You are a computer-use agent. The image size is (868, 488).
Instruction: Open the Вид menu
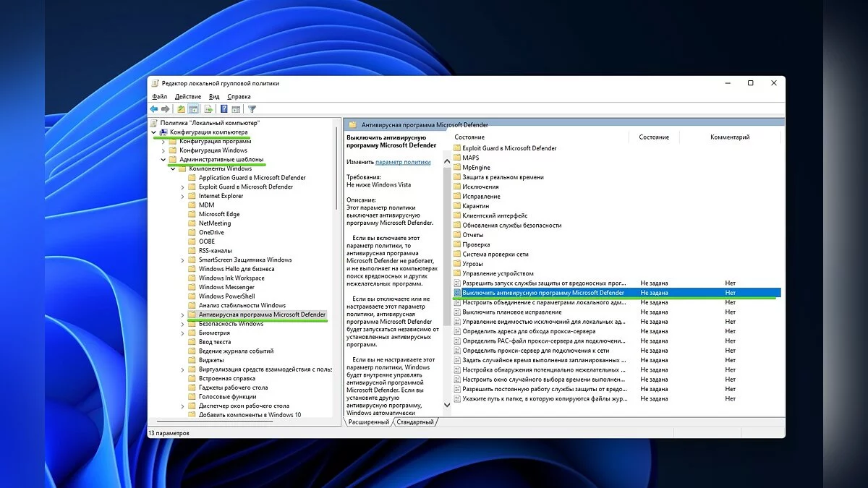click(x=214, y=96)
